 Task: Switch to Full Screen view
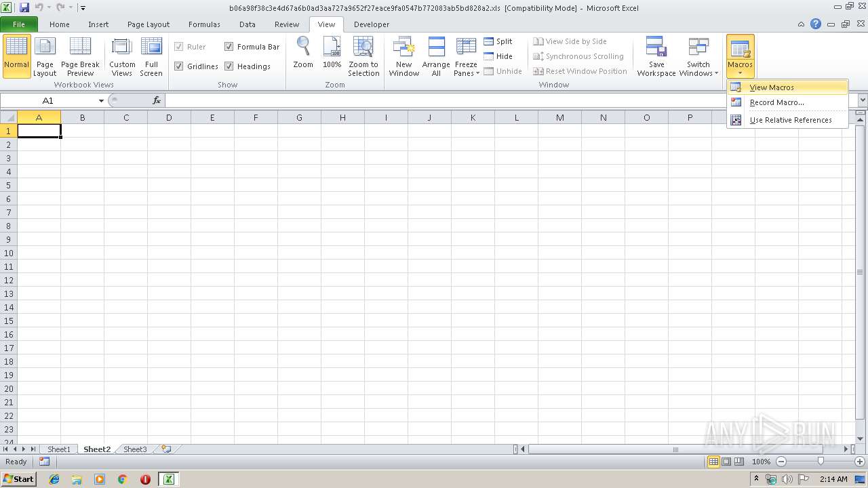pos(151,56)
